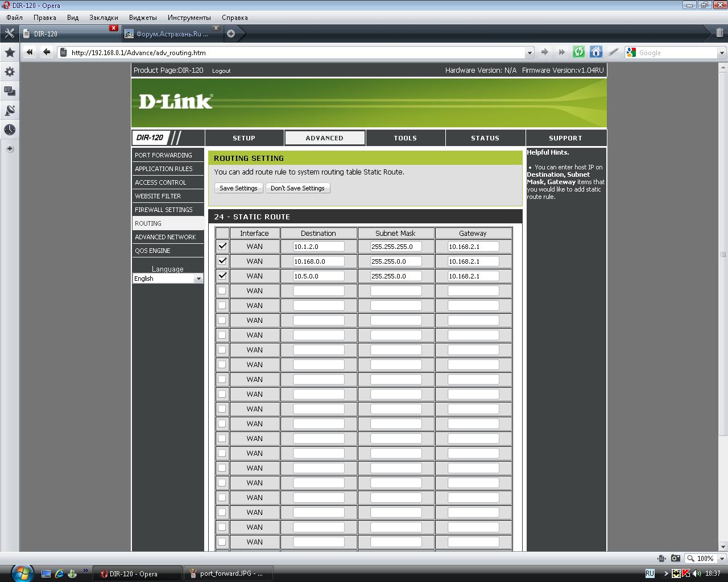Screen dimensions: 728x582
Task: Switch to the STATUS tab
Action: [x=485, y=138]
